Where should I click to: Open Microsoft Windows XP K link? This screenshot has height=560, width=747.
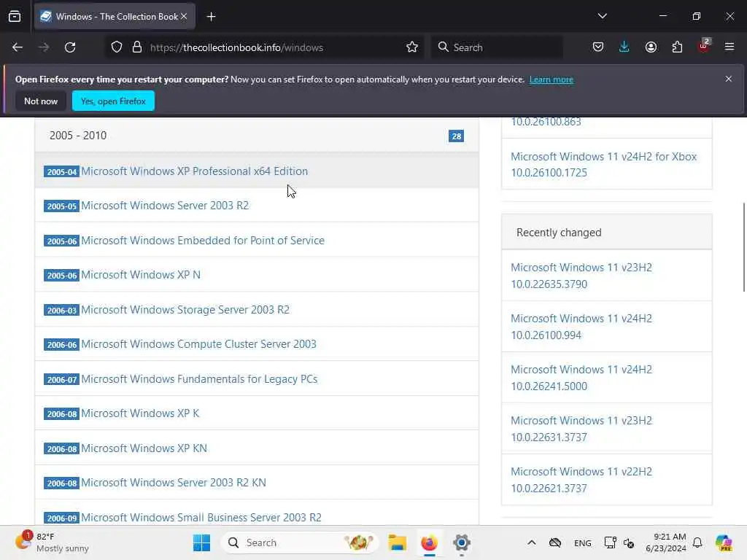tap(140, 413)
